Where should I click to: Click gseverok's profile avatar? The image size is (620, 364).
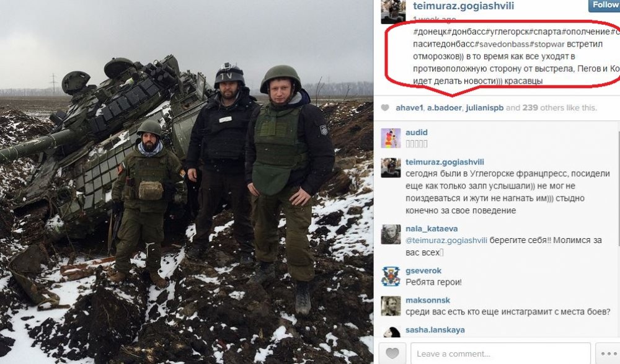[x=391, y=277]
